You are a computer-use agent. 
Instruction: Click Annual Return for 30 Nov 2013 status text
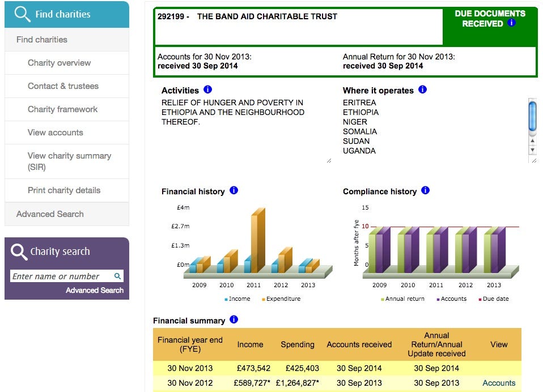tap(399, 62)
